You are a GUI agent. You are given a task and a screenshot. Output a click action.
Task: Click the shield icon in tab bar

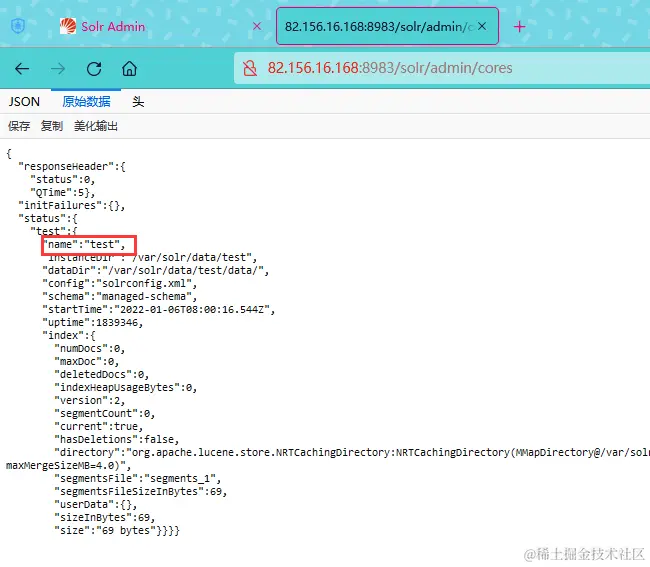click(18, 26)
